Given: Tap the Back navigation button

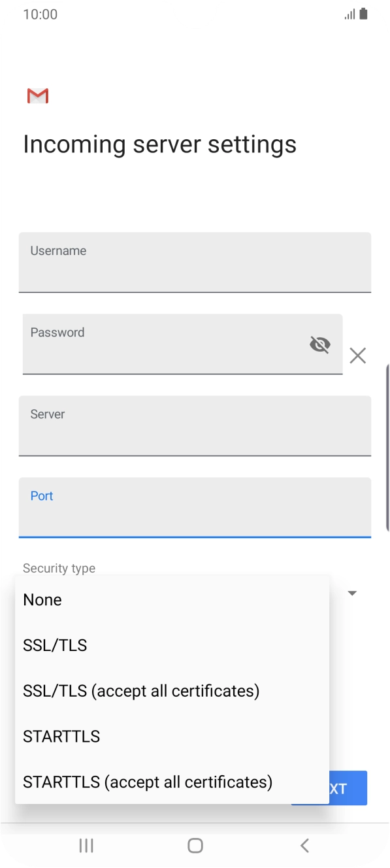Looking at the screenshot, I should (304, 845).
